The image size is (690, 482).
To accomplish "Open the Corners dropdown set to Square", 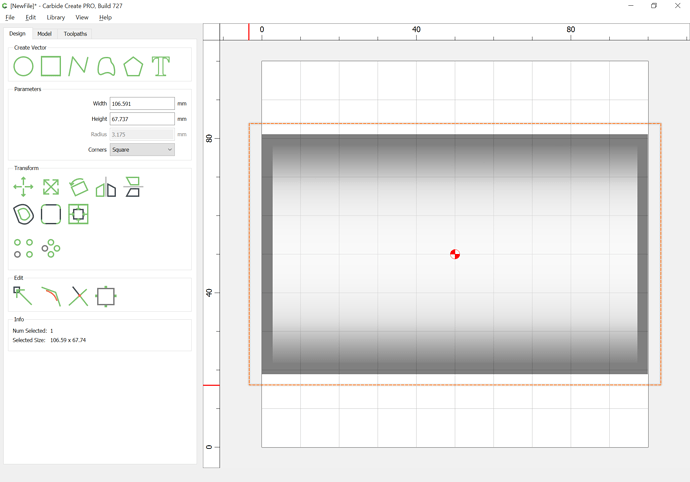I will click(142, 150).
